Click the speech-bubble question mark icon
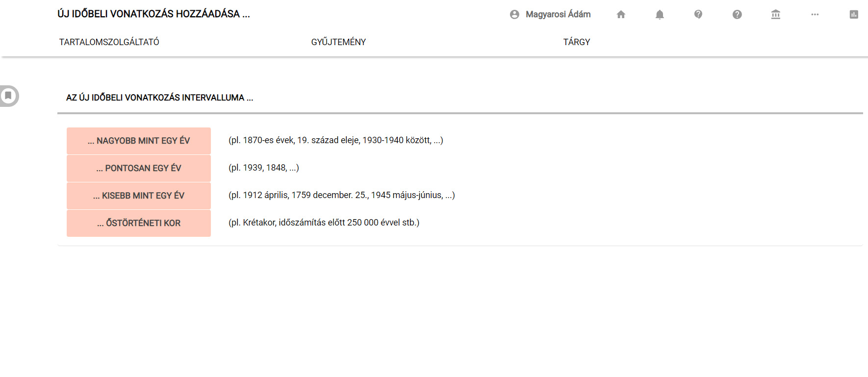The width and height of the screenshot is (868, 377). pyautogui.click(x=698, y=15)
